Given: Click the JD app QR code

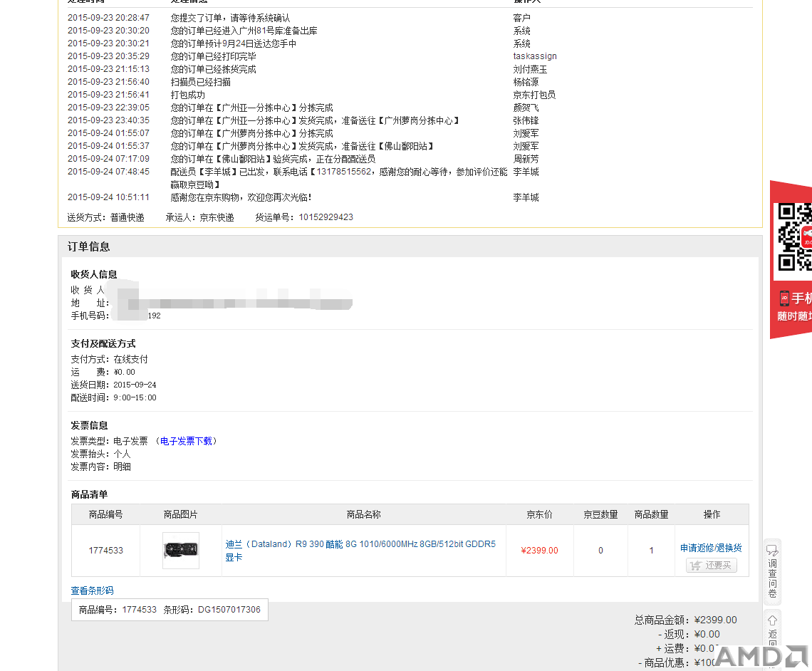Looking at the screenshot, I should pos(795,236).
